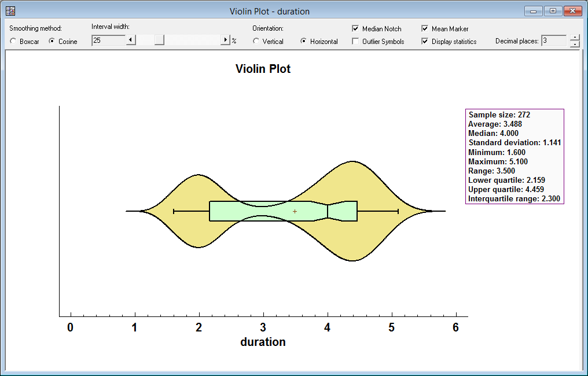The image size is (588, 376).
Task: Uncheck Display statistics
Action: 425,40
